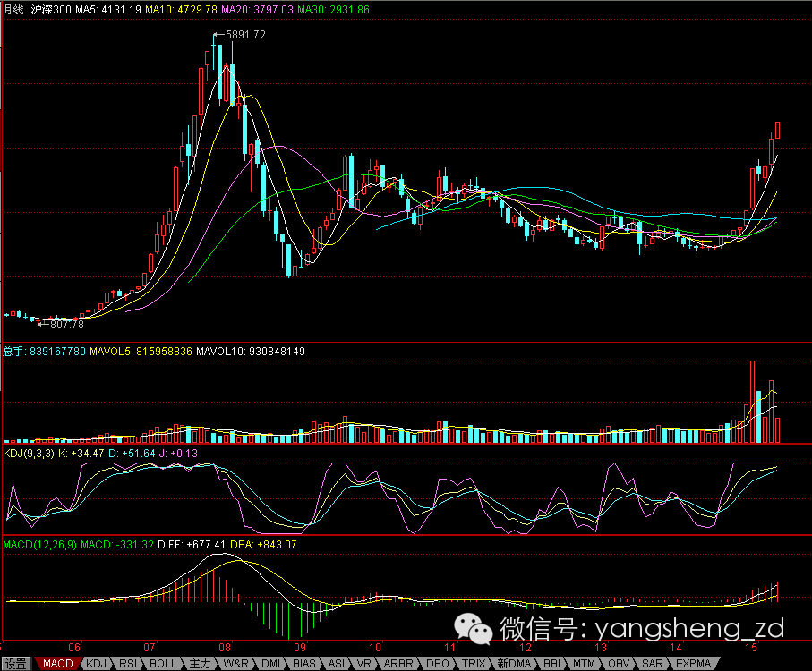Click the 5891.72 peak price label
812x671 pixels.
(x=245, y=35)
